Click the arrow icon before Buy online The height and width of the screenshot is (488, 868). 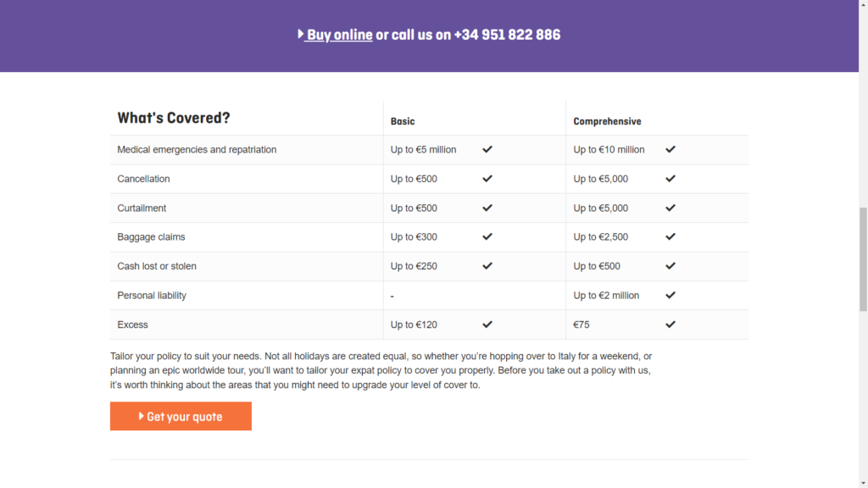301,34
